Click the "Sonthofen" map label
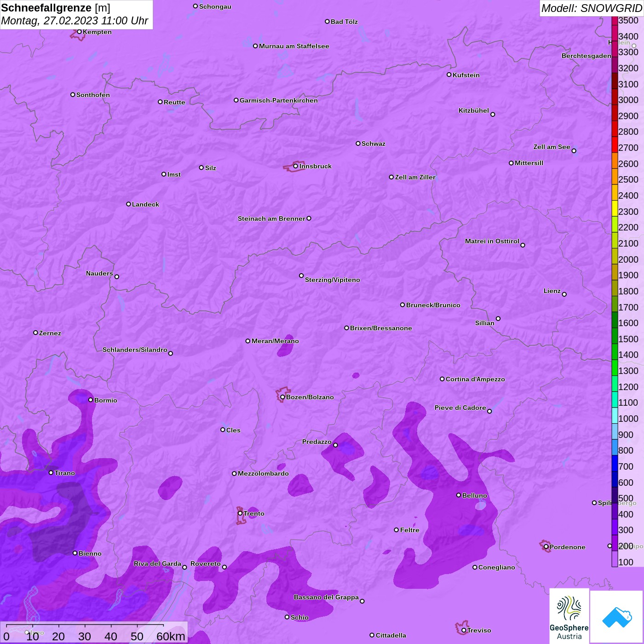 pos(93,95)
